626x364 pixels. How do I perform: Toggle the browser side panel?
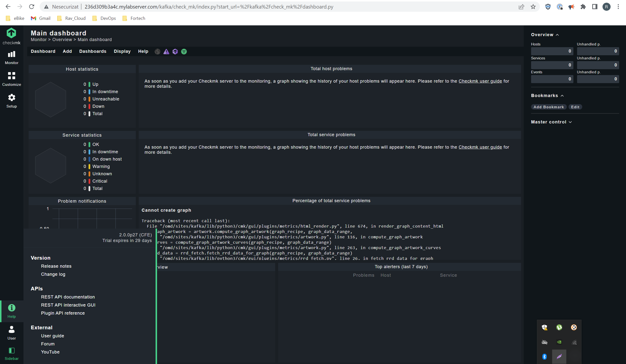coord(594,7)
